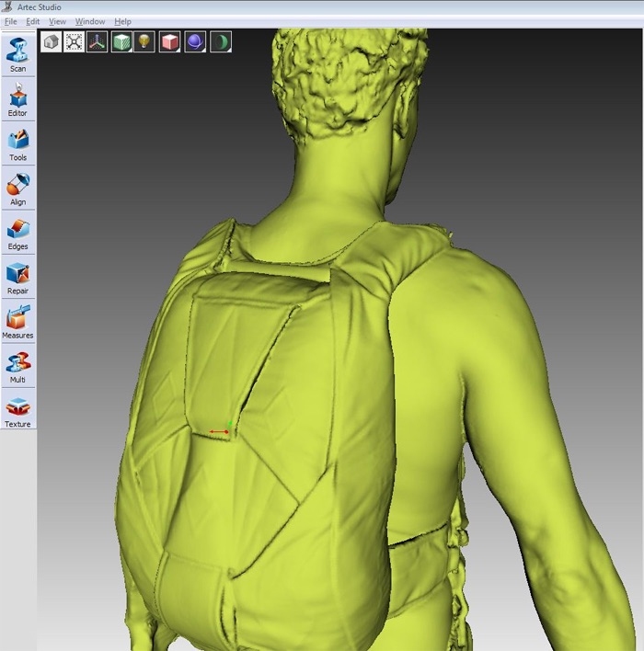Open the Window menu

pyautogui.click(x=90, y=21)
